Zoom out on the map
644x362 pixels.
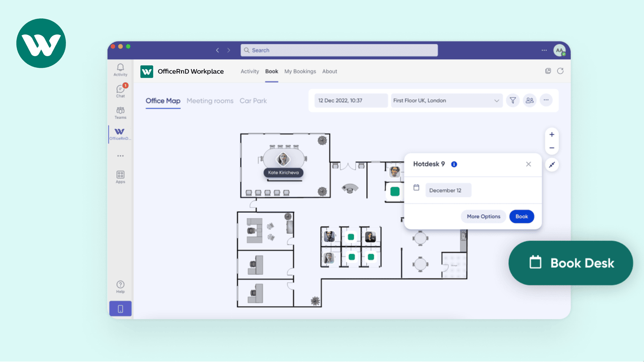coord(552,148)
